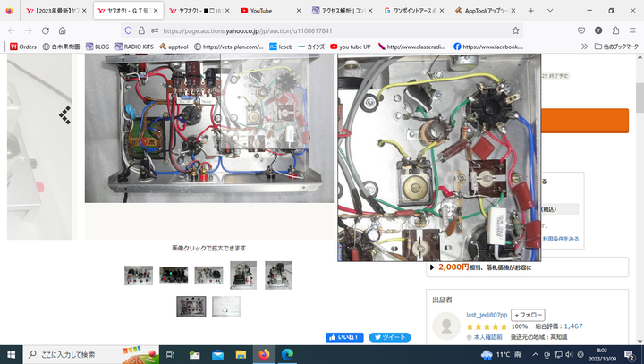644x364 pixels.
Task: Bookmark this page with the star icon
Action: point(514,30)
